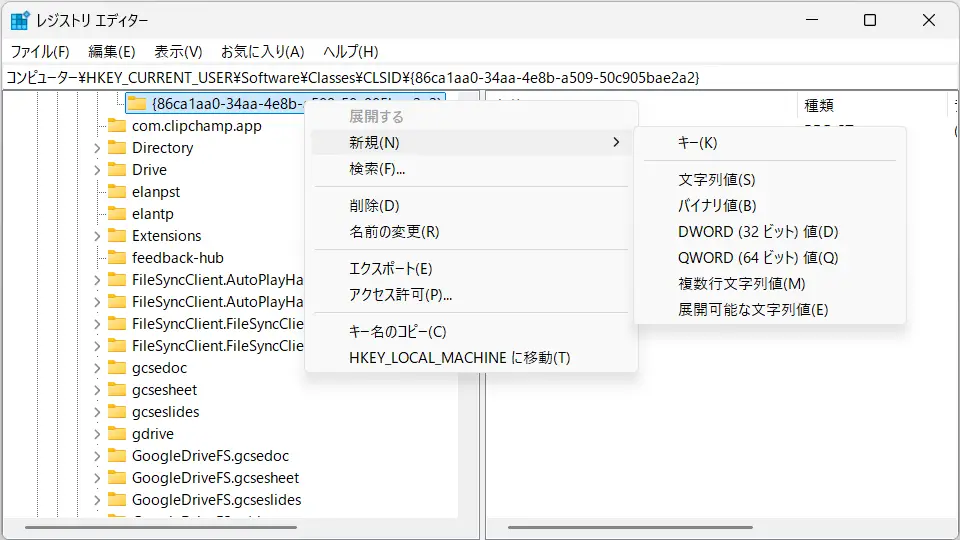960x540 pixels.
Task: Expand the GoogleDriveFS.gcseslides node
Action: coord(97,500)
